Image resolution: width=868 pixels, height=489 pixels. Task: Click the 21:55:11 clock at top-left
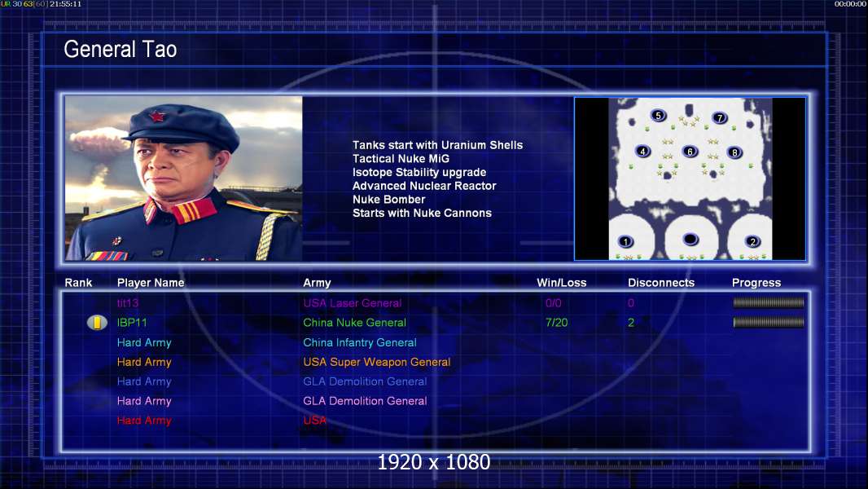66,4
